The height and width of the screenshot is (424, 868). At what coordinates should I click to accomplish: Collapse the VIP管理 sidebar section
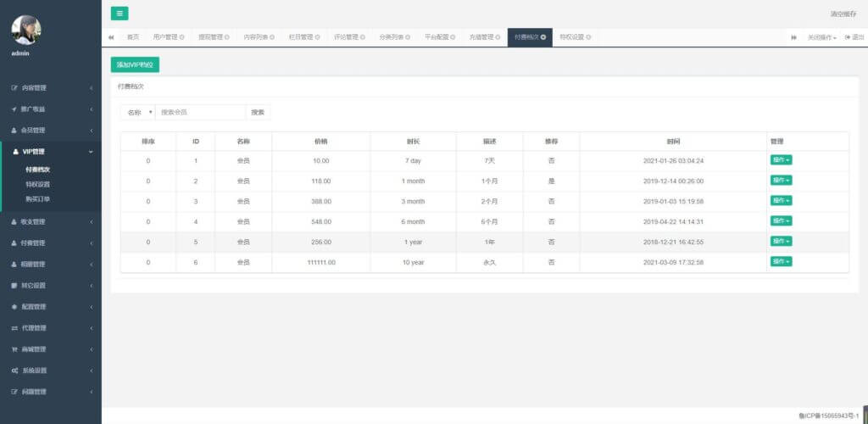tap(50, 152)
